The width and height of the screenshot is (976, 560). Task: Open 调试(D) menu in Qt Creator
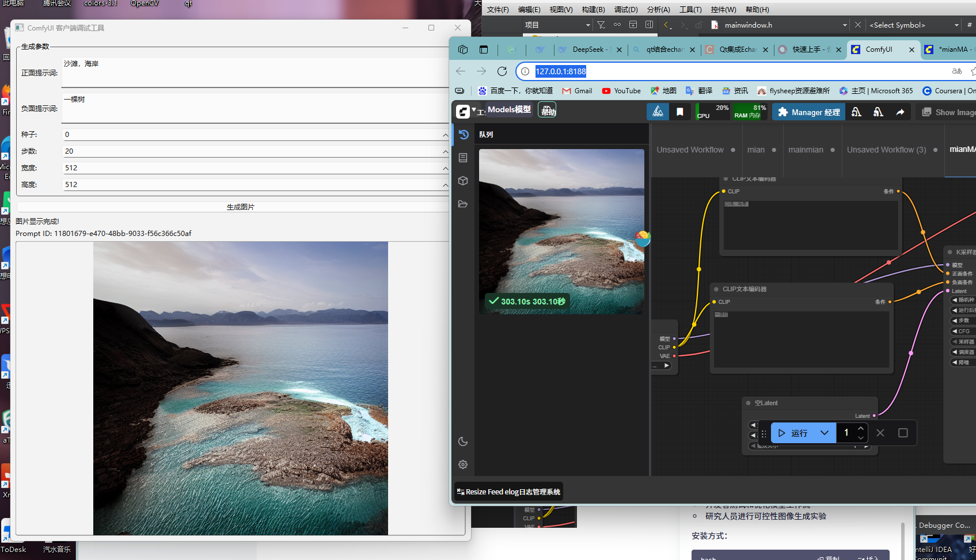click(626, 10)
